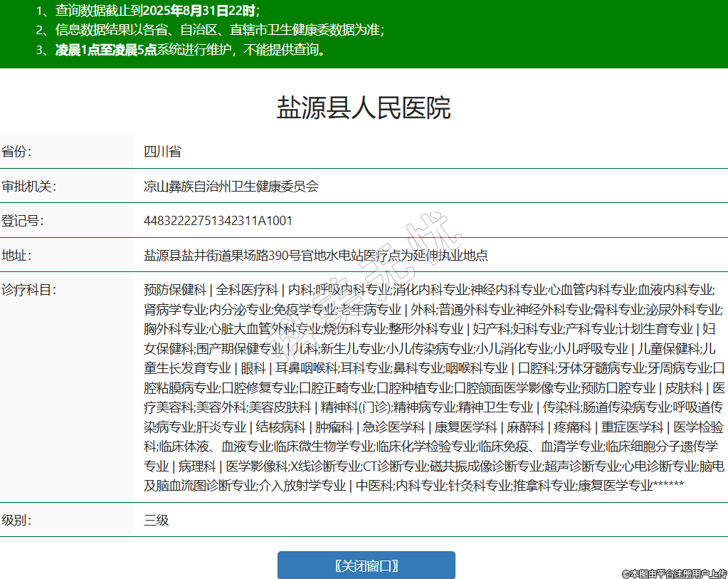
Task: Click the registration number 44832222751342311A1001
Action: click(x=218, y=221)
